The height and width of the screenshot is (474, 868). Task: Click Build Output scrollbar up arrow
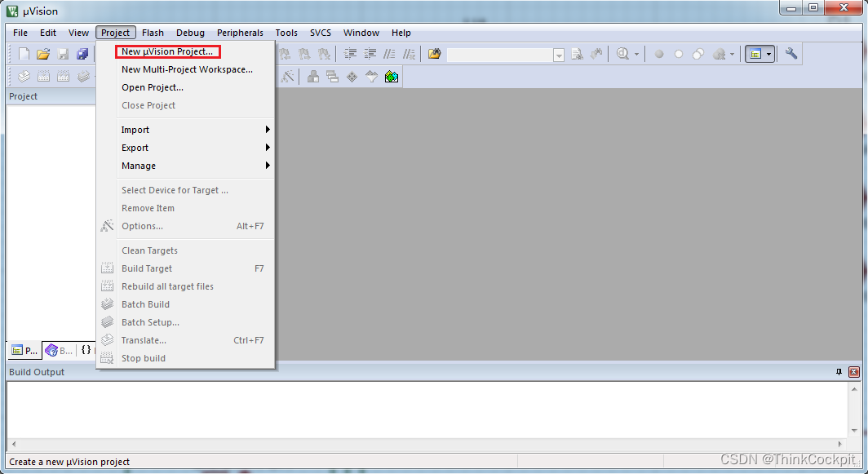click(854, 390)
